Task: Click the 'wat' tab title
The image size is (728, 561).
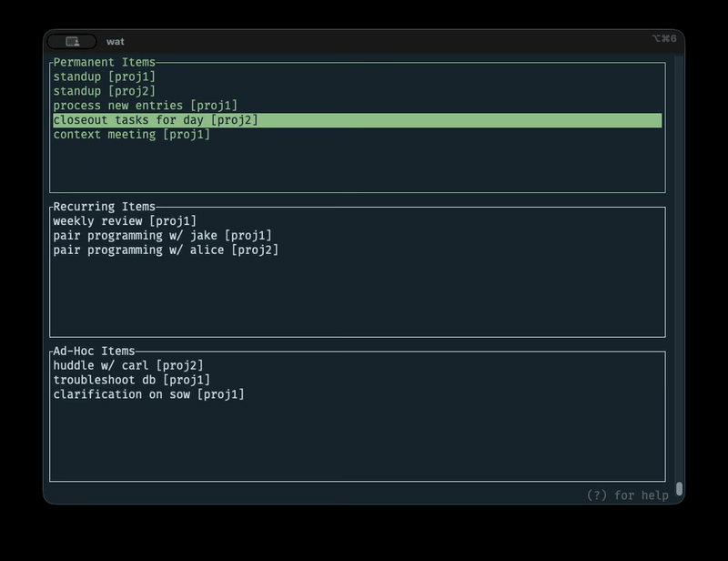Action: point(115,40)
